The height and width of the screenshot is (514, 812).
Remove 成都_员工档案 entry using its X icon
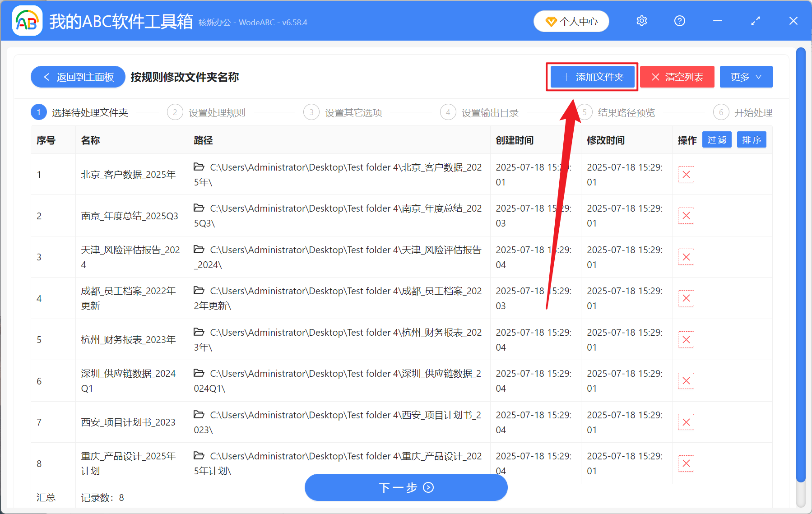pyautogui.click(x=686, y=298)
